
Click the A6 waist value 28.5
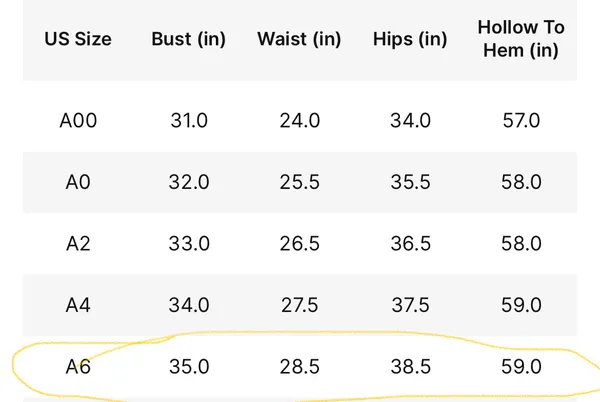coord(300,367)
